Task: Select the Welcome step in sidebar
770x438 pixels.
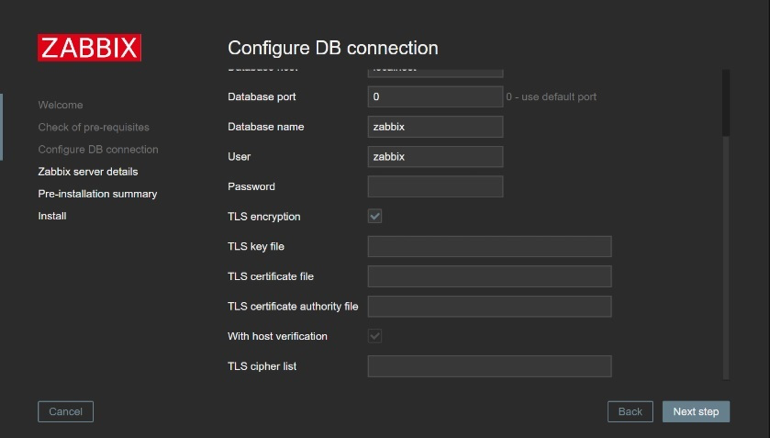Action: (x=60, y=105)
